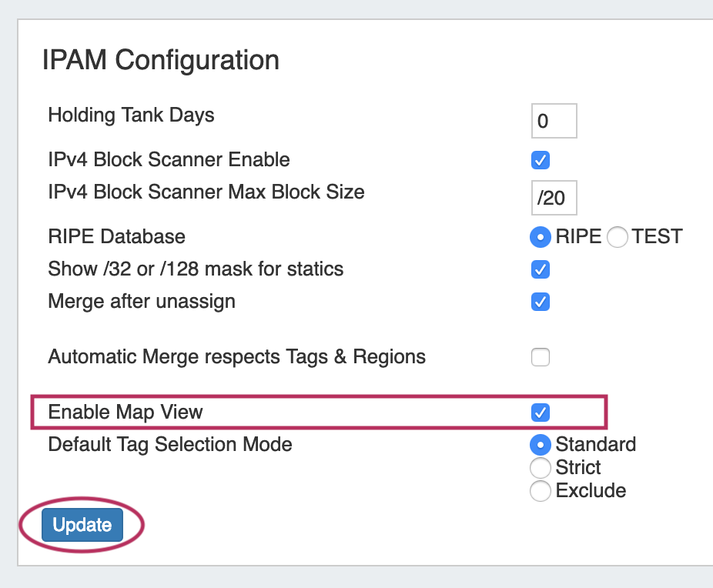This screenshot has width=713, height=588.
Task: Toggle the IPv4 Block Scanner Enable checkbox
Action: pyautogui.click(x=541, y=160)
